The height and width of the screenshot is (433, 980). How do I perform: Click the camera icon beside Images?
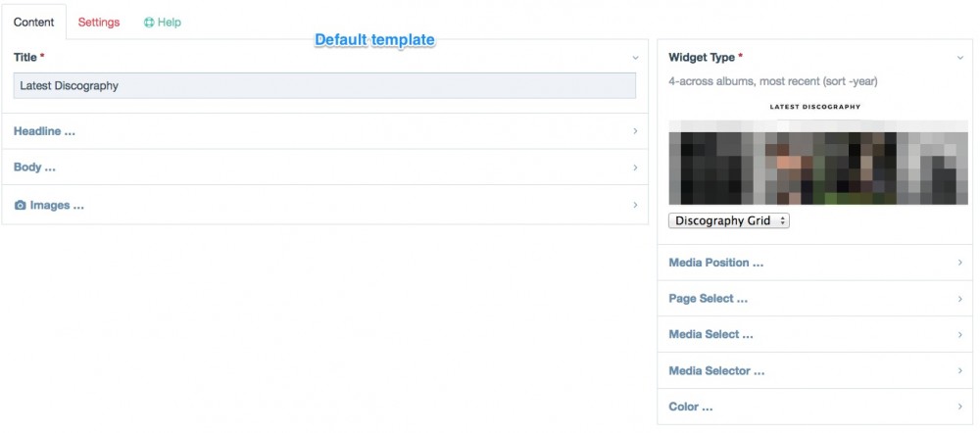[20, 205]
